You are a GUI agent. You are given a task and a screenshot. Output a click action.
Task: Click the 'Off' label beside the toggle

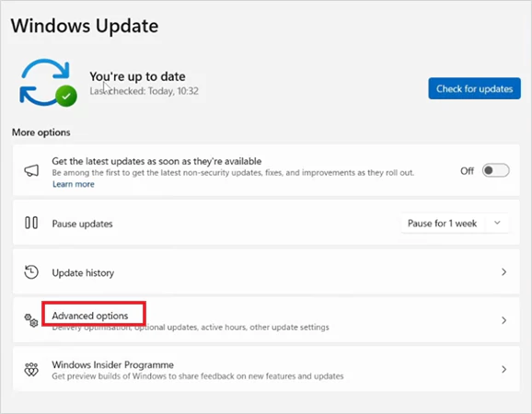[467, 171]
